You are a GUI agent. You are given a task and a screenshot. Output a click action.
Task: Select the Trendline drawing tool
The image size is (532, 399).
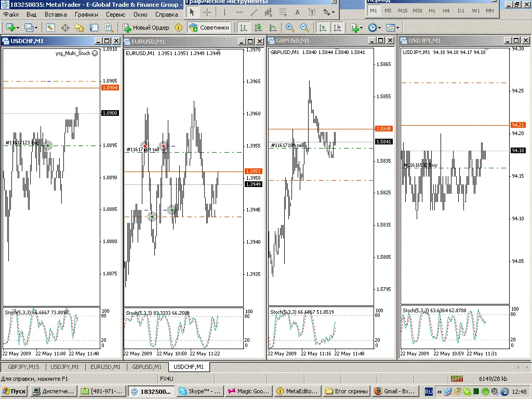tap(254, 11)
